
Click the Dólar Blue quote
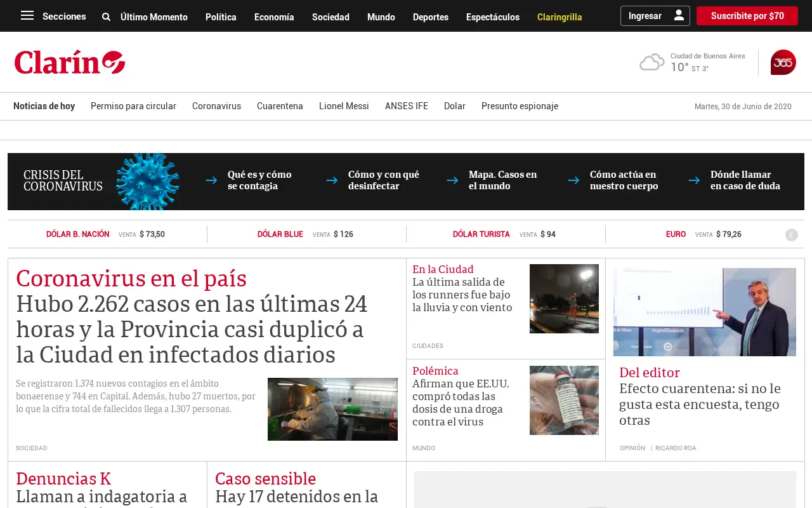pos(305,234)
